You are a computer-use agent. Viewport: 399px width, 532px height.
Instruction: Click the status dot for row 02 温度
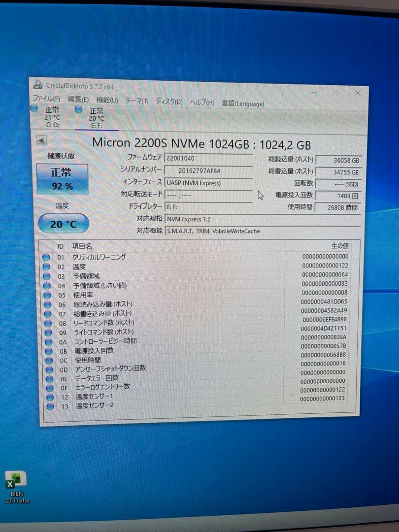point(46,266)
